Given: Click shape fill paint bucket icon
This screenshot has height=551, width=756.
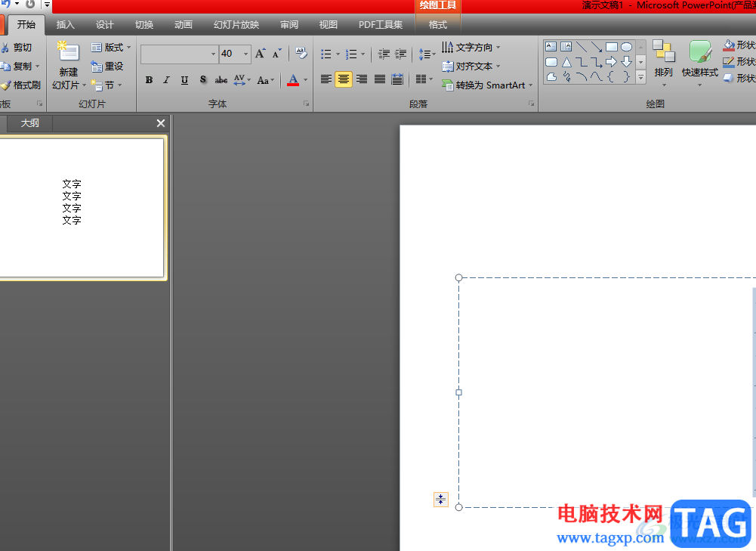Looking at the screenshot, I should (x=729, y=45).
